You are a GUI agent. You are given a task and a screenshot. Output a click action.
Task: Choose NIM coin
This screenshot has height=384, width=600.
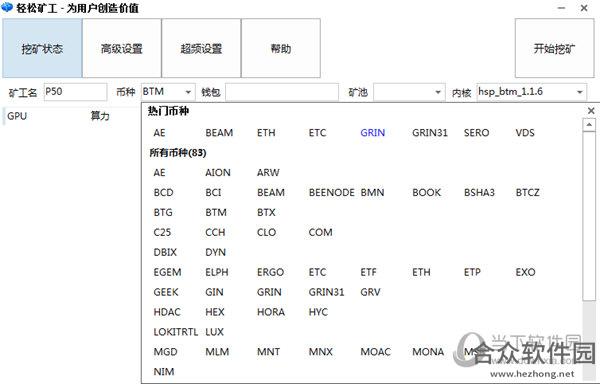point(163,371)
